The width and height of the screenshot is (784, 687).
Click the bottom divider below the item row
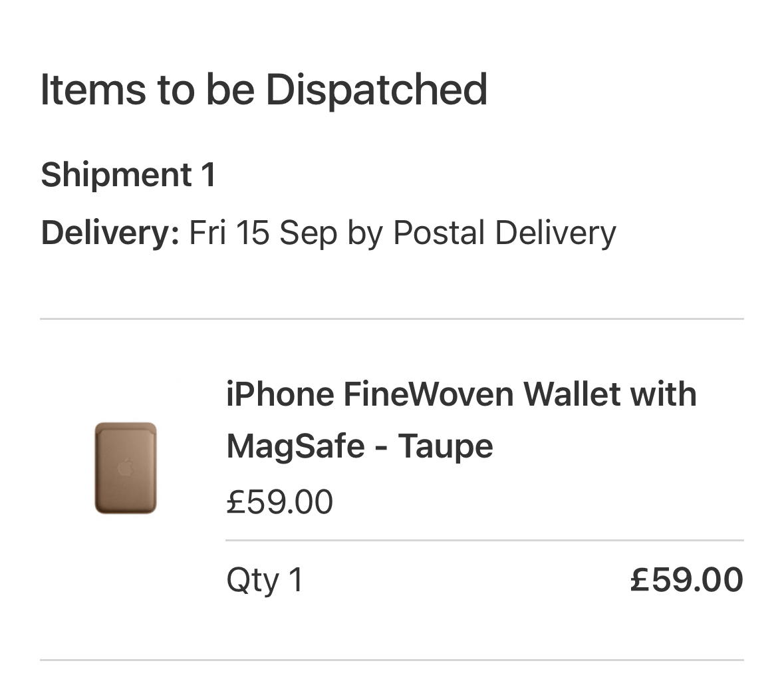tap(392, 660)
